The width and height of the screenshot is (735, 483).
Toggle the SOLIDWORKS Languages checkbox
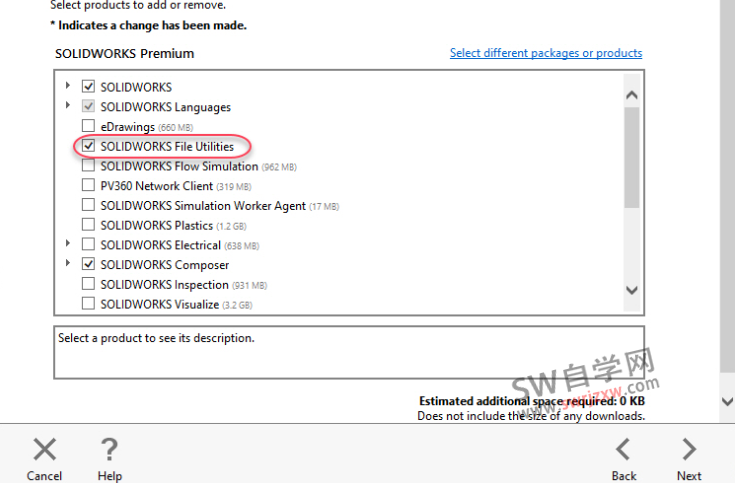click(x=88, y=106)
